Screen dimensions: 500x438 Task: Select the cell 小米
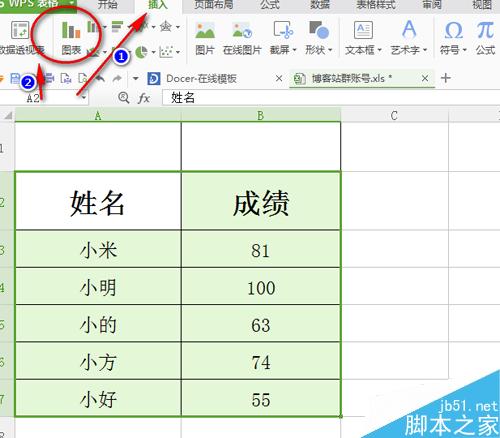(98, 249)
